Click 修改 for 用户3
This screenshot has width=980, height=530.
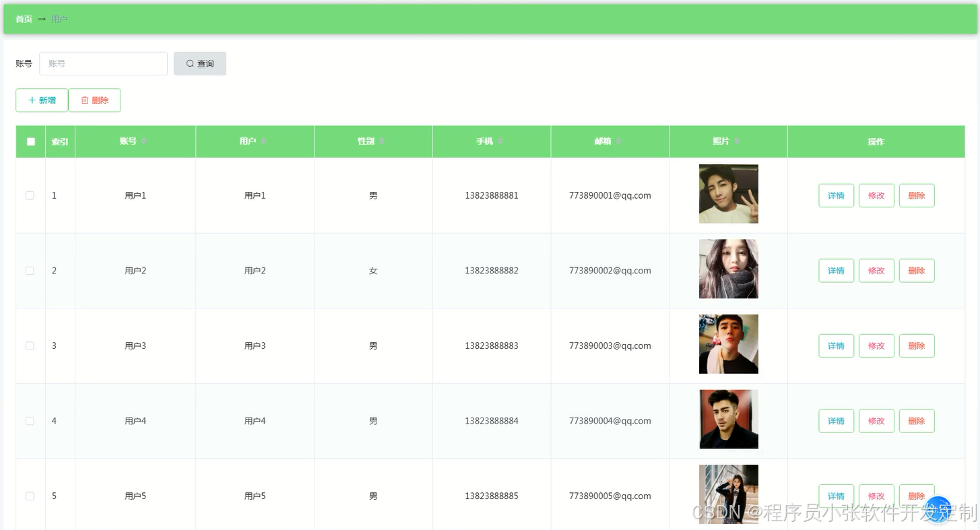pos(876,345)
